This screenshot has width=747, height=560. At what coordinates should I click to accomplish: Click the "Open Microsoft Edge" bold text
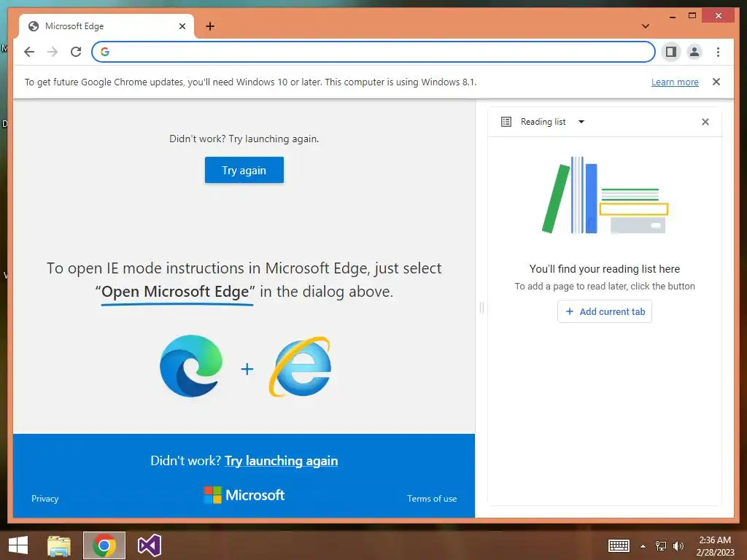click(176, 292)
